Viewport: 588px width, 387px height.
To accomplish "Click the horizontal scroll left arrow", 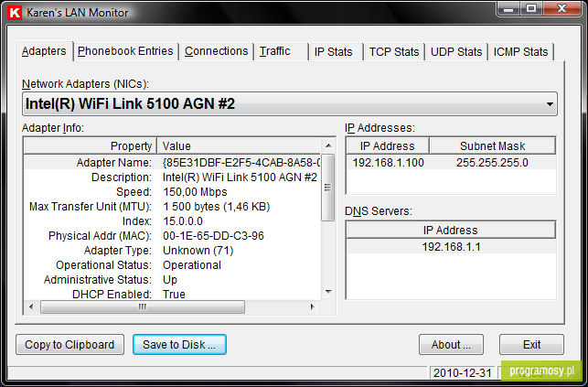I will tap(31, 306).
